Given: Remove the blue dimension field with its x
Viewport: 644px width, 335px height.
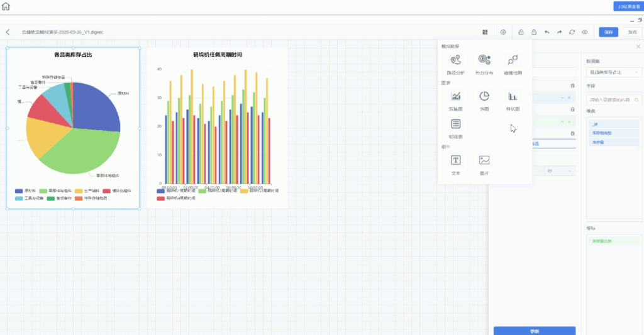Looking at the screenshot, I should tap(569, 97).
